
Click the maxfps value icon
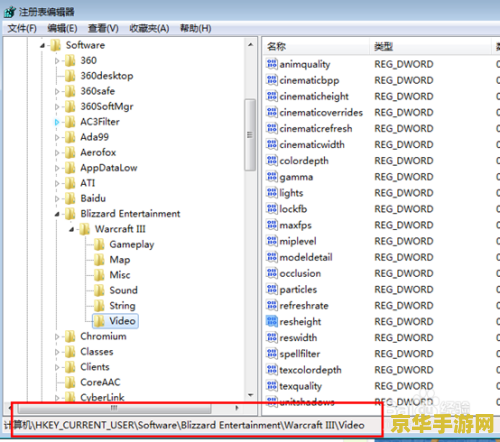272,225
